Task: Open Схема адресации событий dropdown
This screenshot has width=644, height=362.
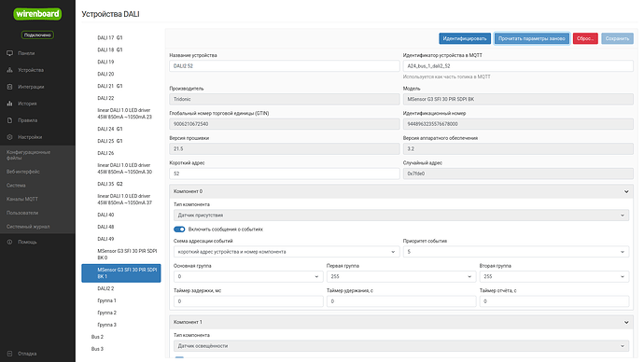Action: (x=287, y=252)
